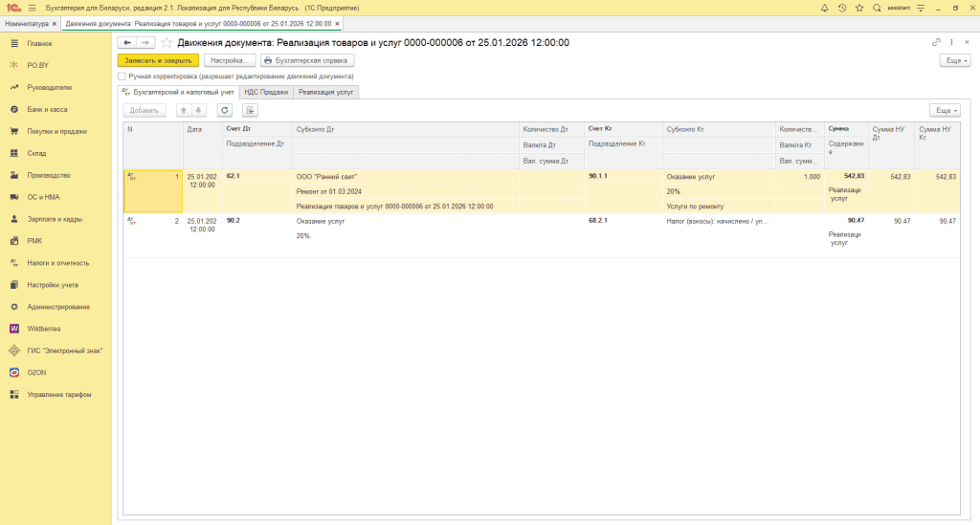
Task: Switch to the НДС Продажи tab
Action: pos(266,93)
